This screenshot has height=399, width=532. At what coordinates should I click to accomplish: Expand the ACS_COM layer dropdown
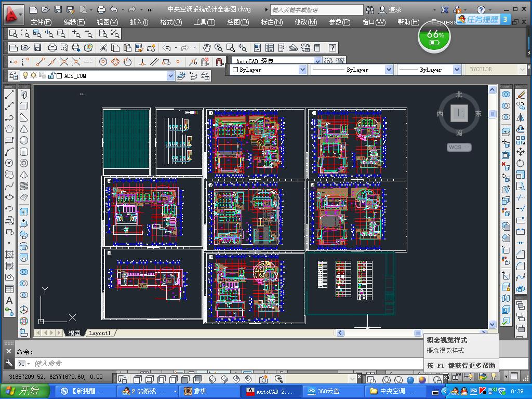(x=170, y=76)
